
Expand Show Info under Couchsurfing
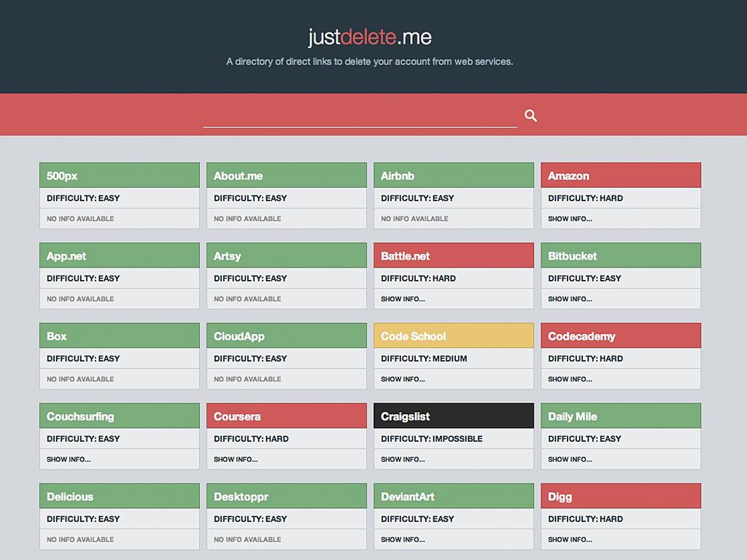[69, 459]
